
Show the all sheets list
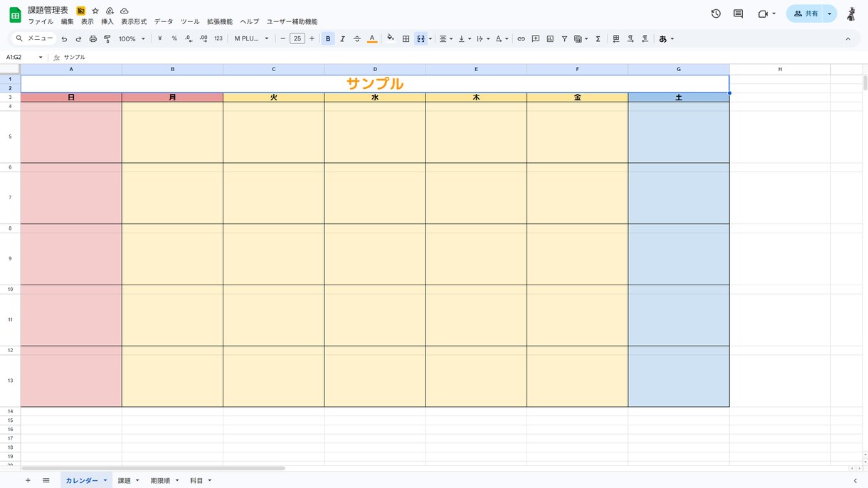pyautogui.click(x=46, y=481)
